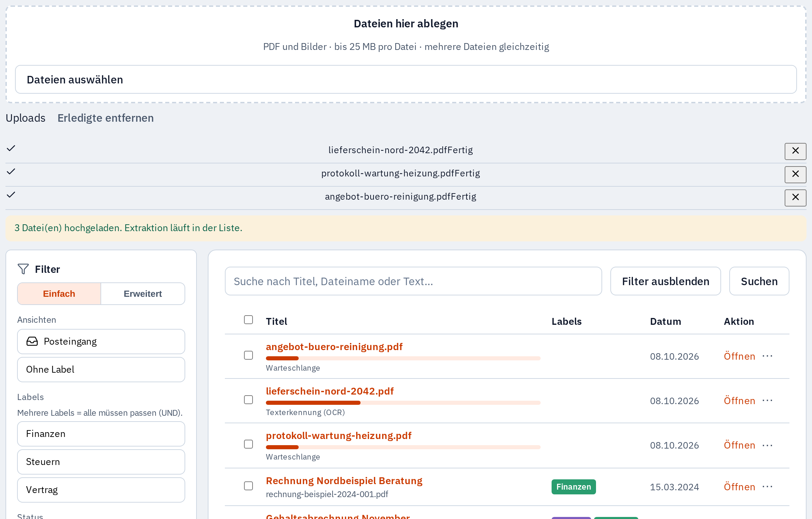Remove lieferschein-nord-2042.pdf upload with X
Viewport: 812px width, 519px height.
pyautogui.click(x=795, y=151)
